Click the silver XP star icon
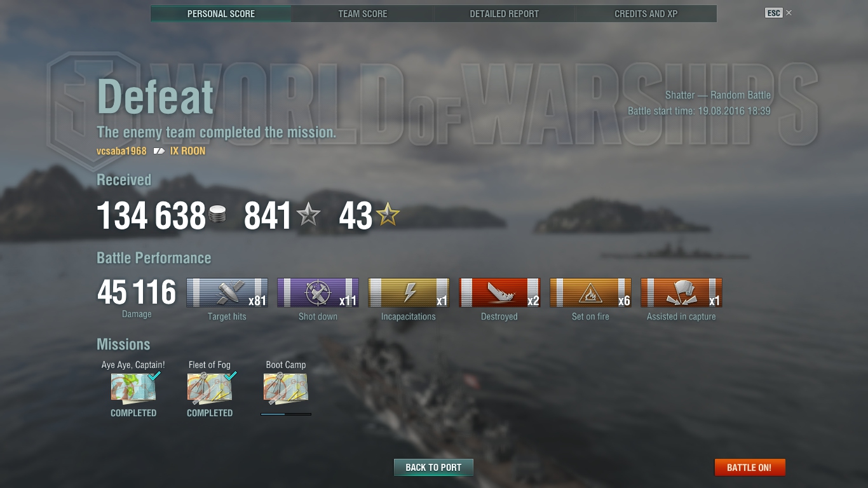The height and width of the screenshot is (488, 868). pyautogui.click(x=308, y=215)
